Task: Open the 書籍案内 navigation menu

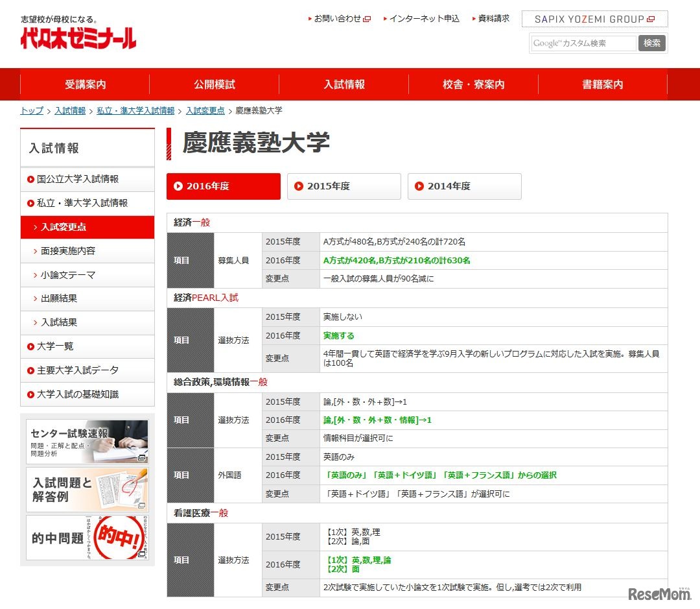Action: (x=602, y=84)
